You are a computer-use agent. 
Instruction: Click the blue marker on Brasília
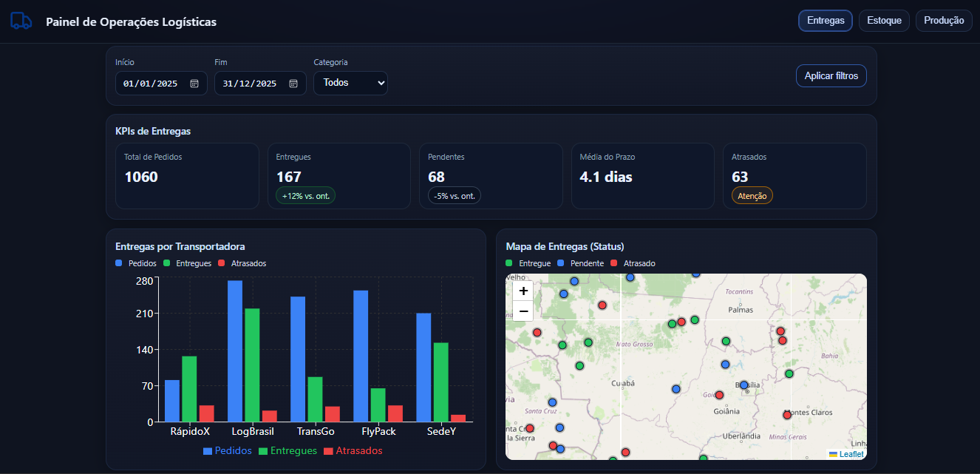744,385
